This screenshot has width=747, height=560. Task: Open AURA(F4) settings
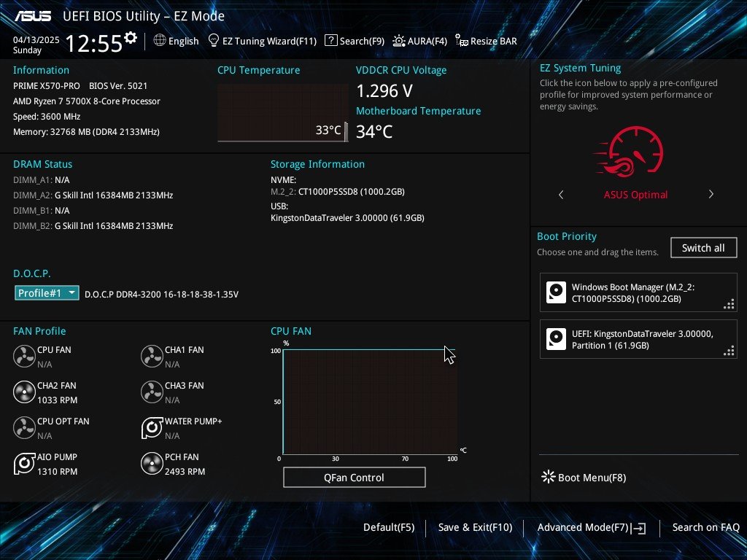(x=419, y=41)
